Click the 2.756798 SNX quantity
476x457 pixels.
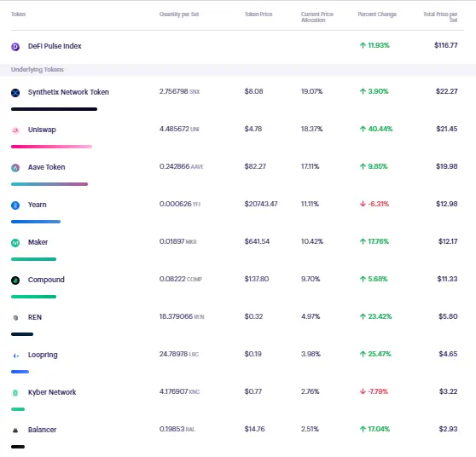click(x=179, y=91)
